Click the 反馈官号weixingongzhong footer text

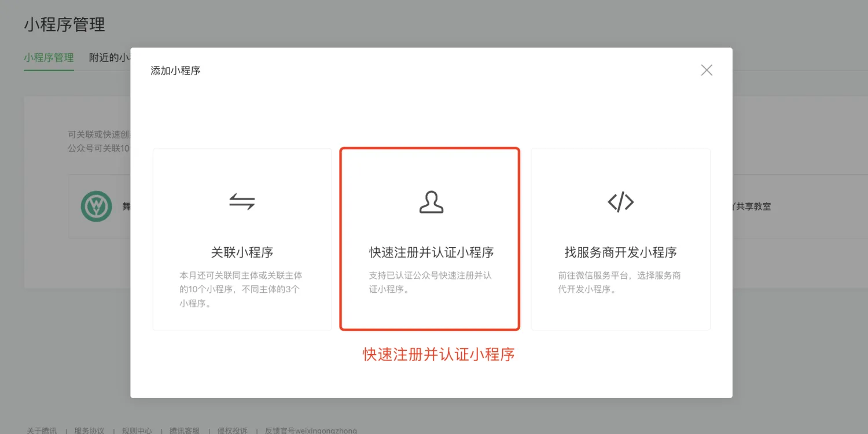coord(311,431)
